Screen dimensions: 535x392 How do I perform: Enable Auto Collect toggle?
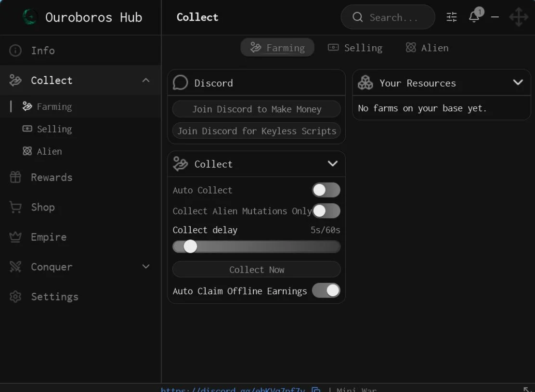[x=326, y=190]
